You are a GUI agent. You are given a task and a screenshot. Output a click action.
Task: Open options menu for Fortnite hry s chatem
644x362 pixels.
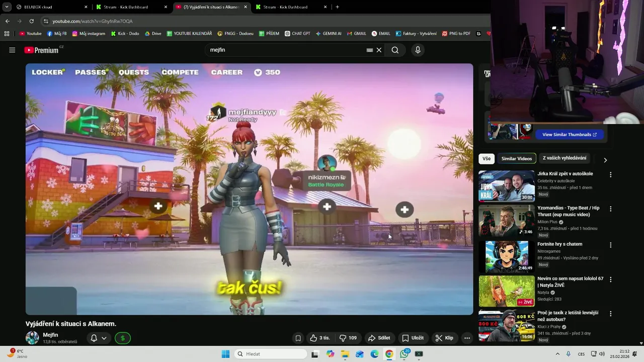611,245
